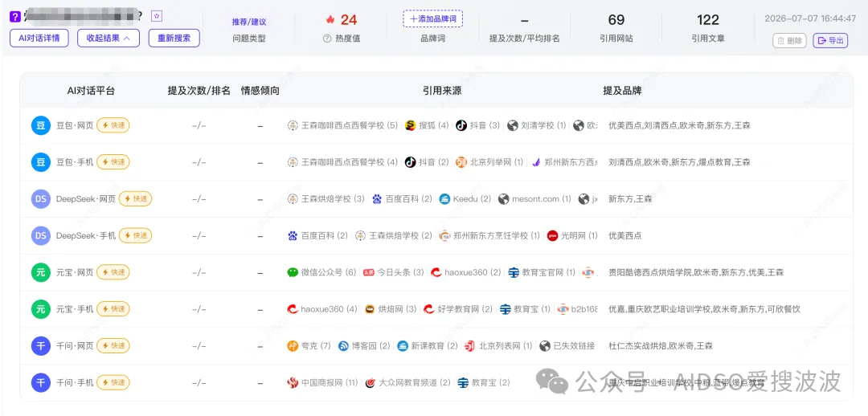
Task: Open 新课教育 (2) source
Action: point(428,346)
